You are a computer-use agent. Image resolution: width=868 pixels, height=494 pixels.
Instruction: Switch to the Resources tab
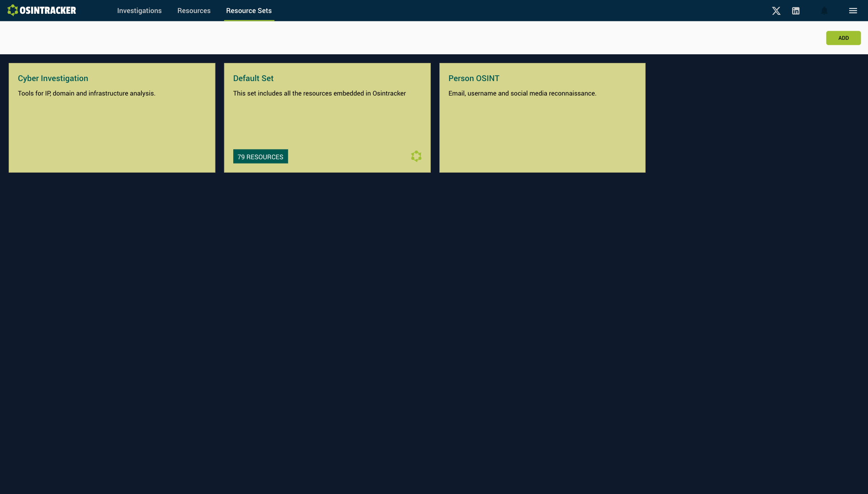coord(194,11)
